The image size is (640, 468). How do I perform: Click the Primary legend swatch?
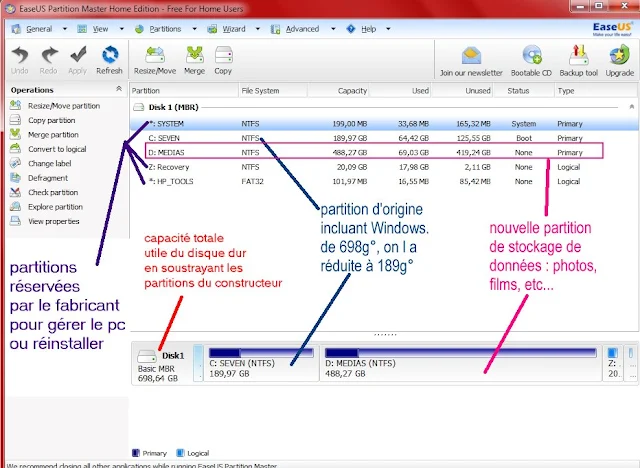coord(136,453)
